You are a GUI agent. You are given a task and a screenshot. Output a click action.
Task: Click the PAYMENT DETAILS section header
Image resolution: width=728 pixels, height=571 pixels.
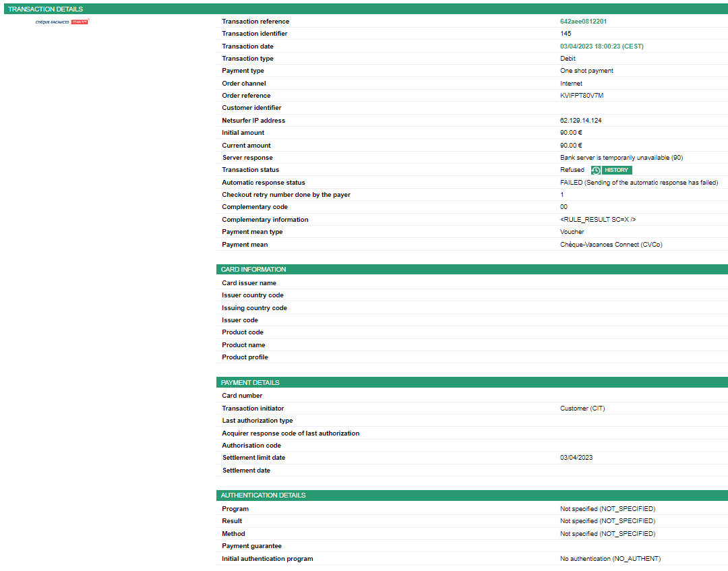[x=472, y=383]
